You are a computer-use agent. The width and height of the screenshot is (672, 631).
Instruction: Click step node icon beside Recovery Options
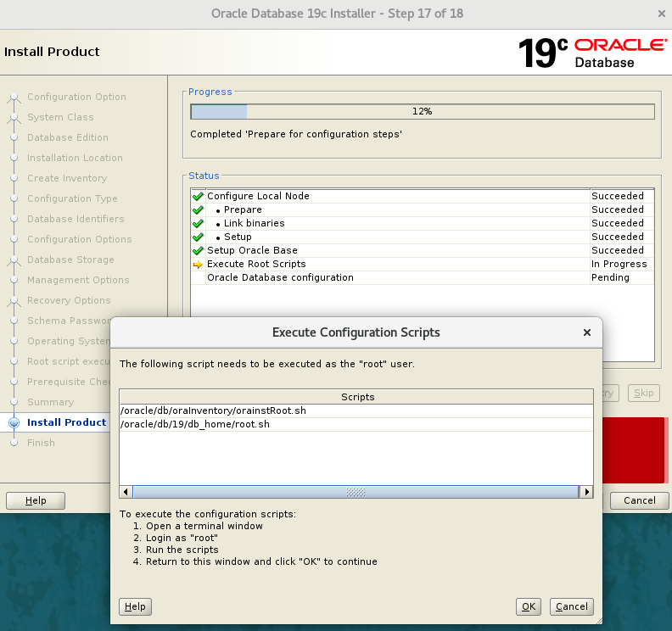[14, 301]
